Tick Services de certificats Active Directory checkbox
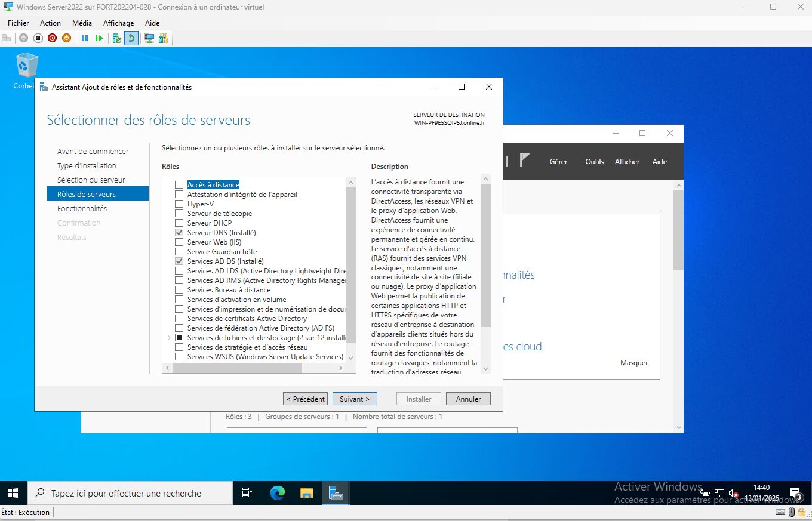The height and width of the screenshot is (521, 812). [179, 319]
